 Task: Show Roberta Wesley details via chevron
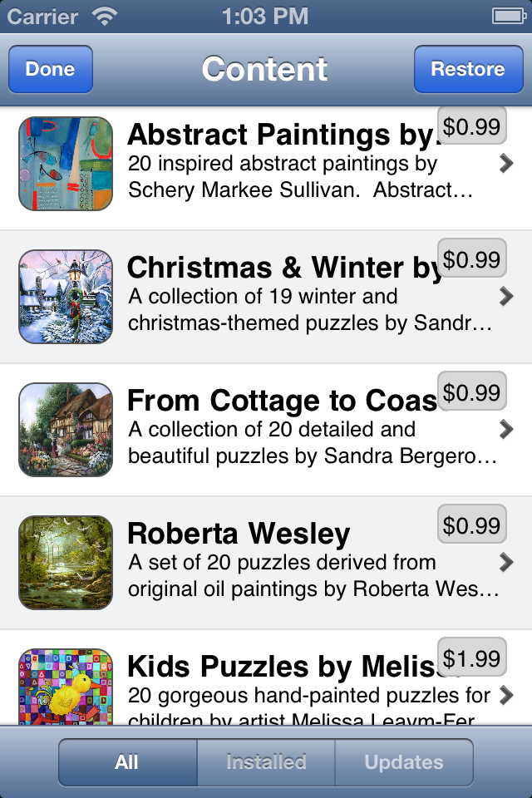506,563
